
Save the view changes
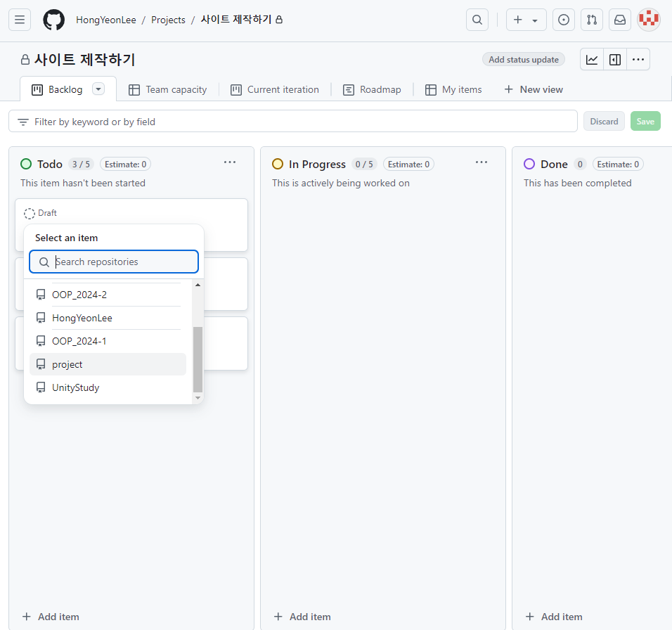tap(645, 121)
